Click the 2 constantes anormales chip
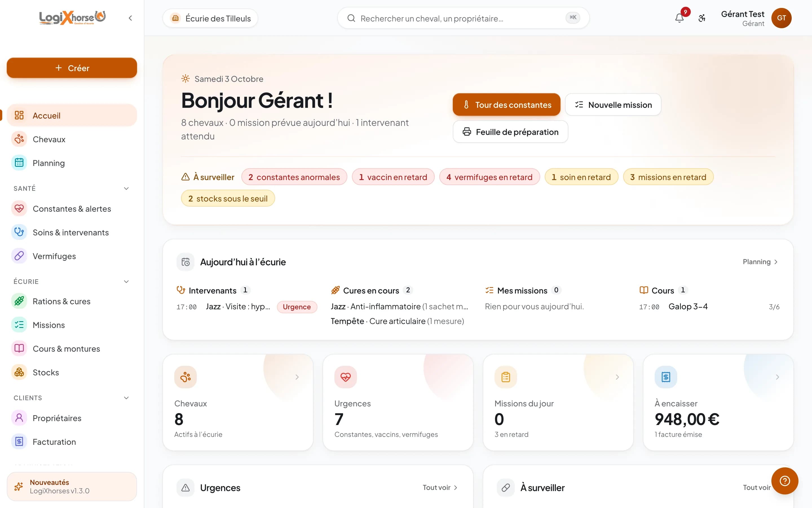The height and width of the screenshot is (508, 812). (294, 177)
